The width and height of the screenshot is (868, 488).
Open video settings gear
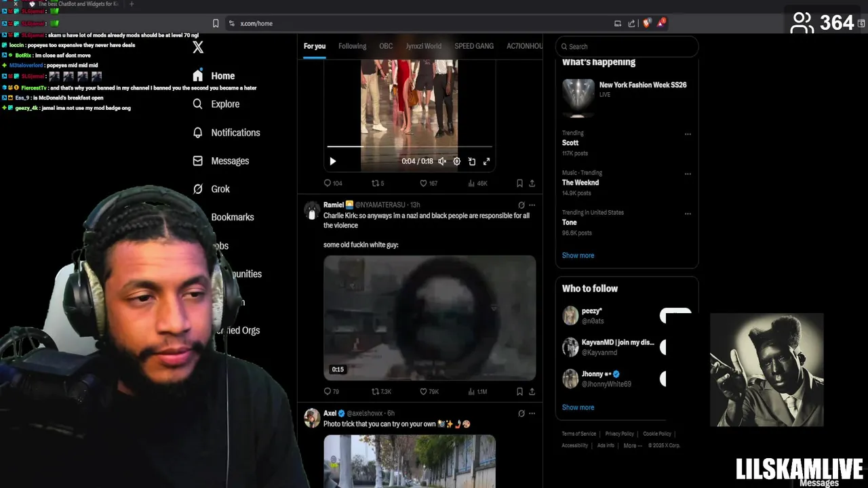coord(456,161)
